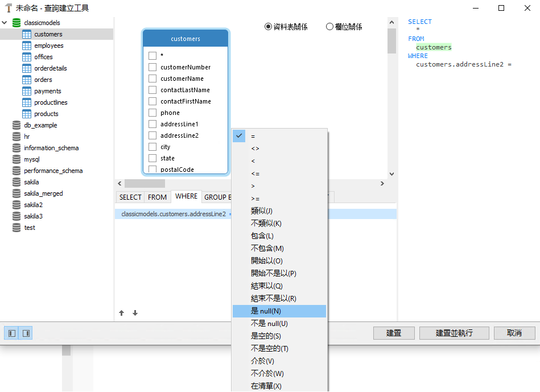The image size is (540, 392).
Task: Collapse the classicmodels database tree
Action: coord(5,22)
